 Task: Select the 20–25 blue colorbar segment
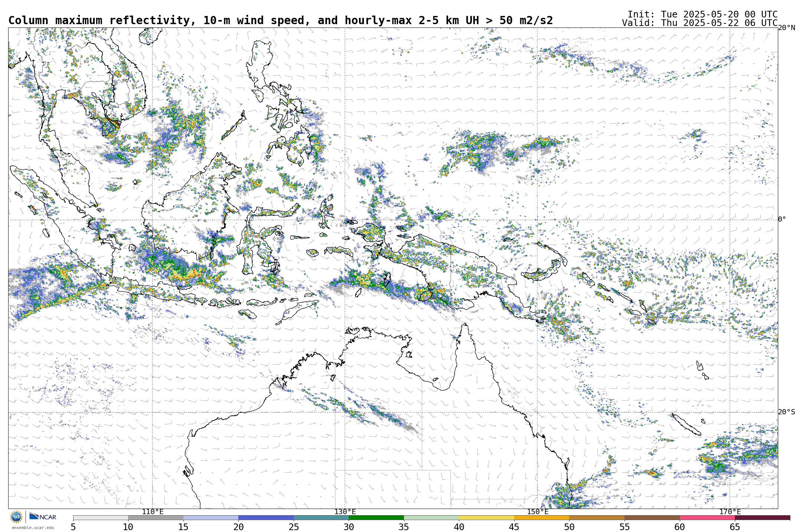[266, 518]
